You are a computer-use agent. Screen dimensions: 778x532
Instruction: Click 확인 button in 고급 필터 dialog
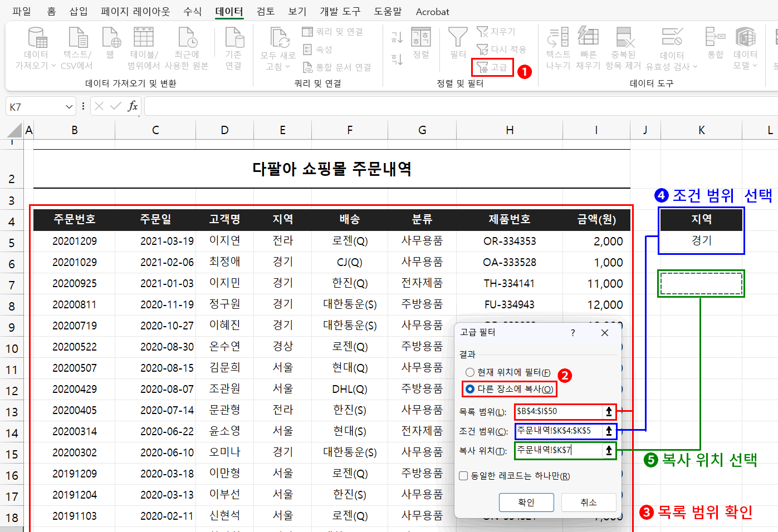coord(526,503)
